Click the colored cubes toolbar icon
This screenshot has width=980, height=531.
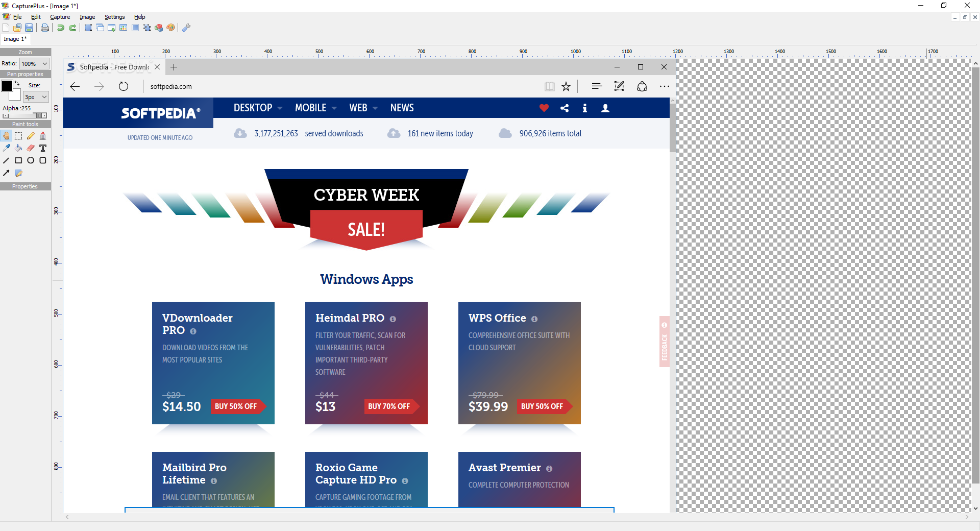[159, 28]
